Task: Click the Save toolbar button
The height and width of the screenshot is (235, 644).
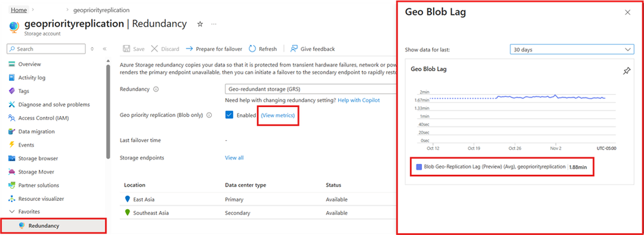Action: coord(134,49)
